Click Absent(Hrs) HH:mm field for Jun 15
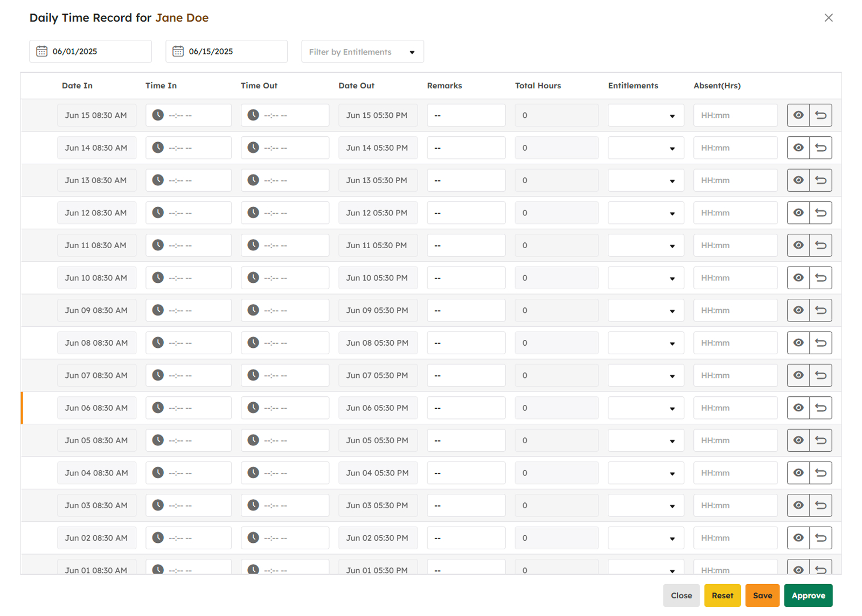 click(x=735, y=115)
